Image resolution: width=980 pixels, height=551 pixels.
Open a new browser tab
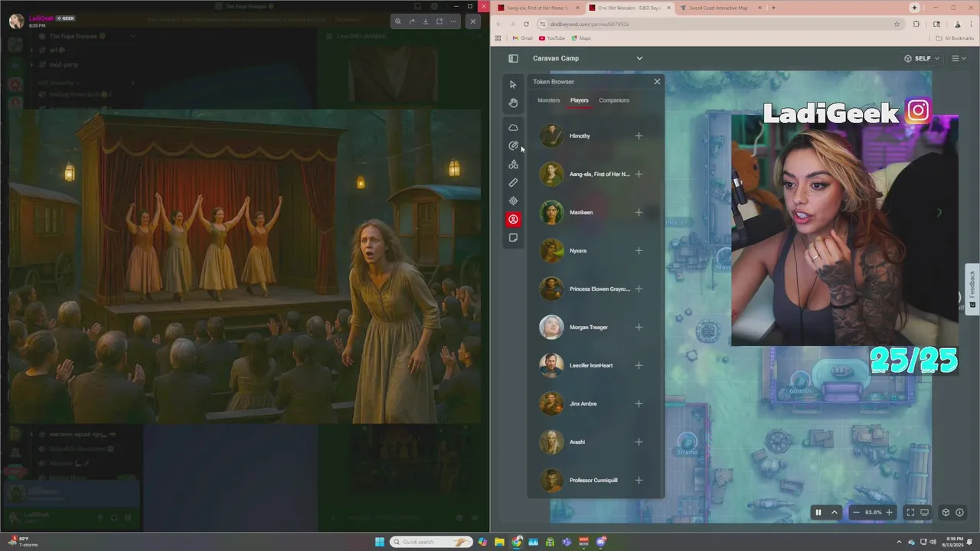point(773,8)
